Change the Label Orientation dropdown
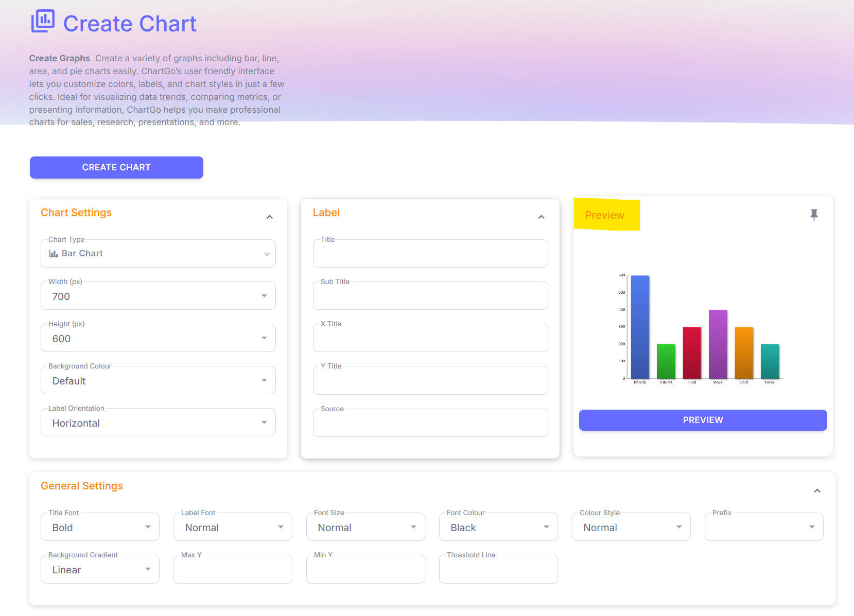The image size is (854, 616). coord(158,423)
